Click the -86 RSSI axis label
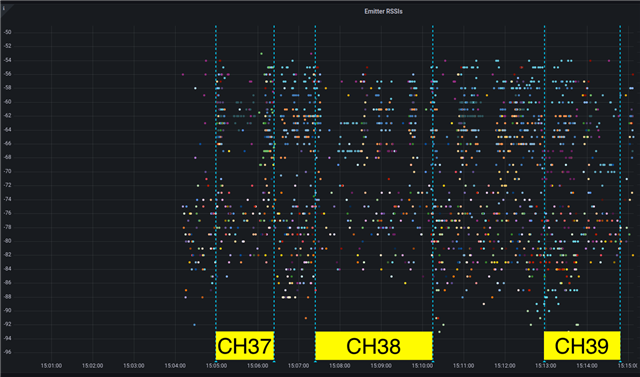 tap(7, 282)
